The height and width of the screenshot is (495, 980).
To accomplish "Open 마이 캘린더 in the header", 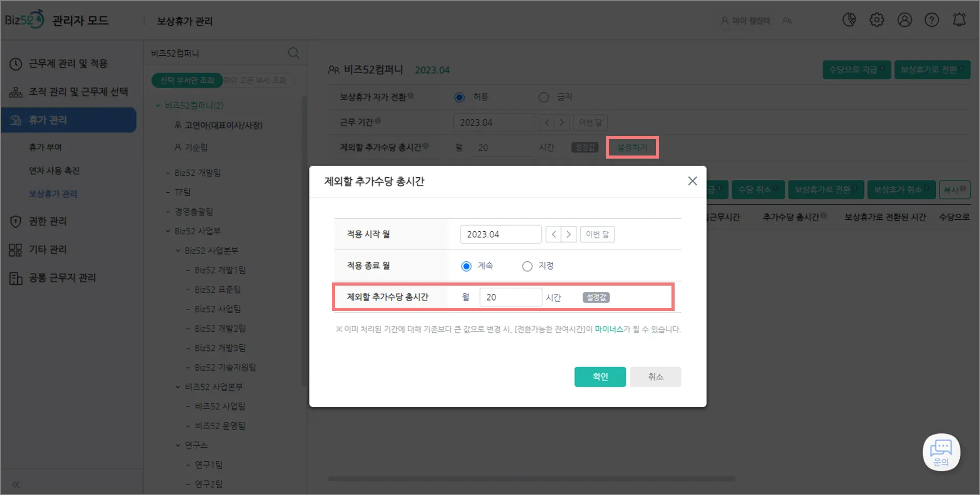I will [746, 21].
